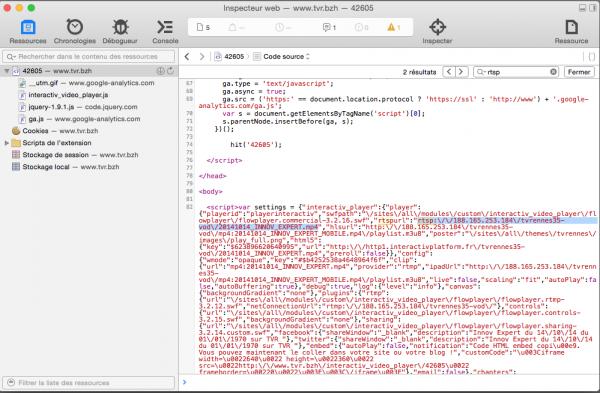600x393 pixels.
Task: Go forward with the right navigation arrow
Action: 202,57
